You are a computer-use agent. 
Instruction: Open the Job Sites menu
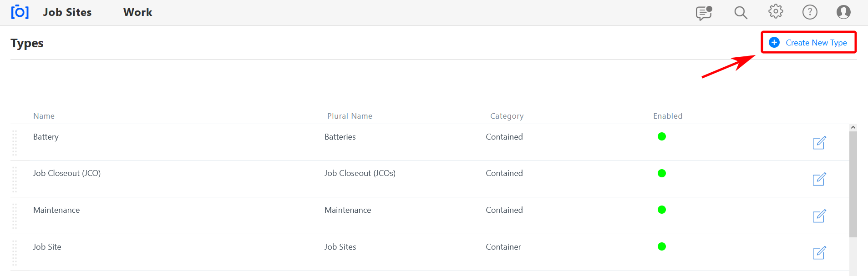tap(67, 12)
